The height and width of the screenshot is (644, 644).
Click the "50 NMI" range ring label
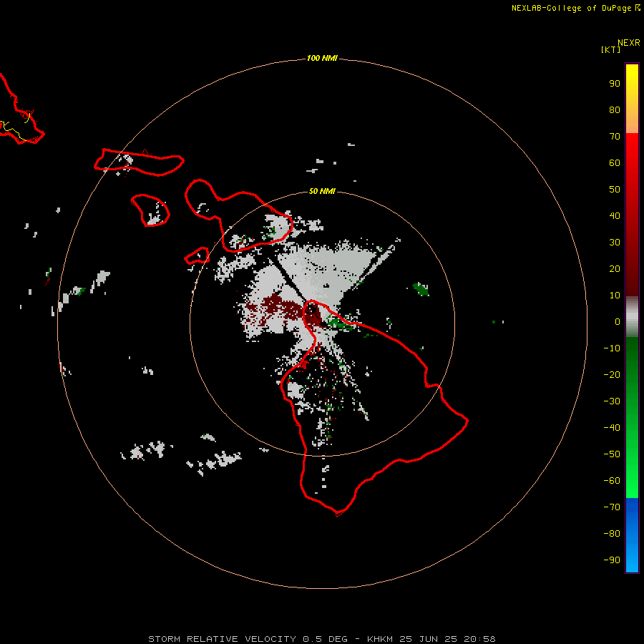(x=322, y=191)
